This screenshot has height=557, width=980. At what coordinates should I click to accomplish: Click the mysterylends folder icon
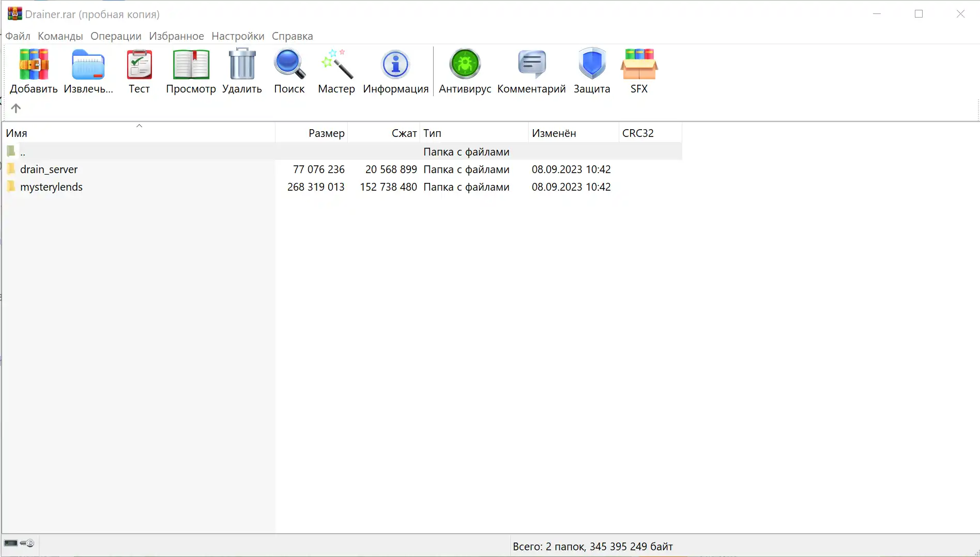click(x=11, y=187)
